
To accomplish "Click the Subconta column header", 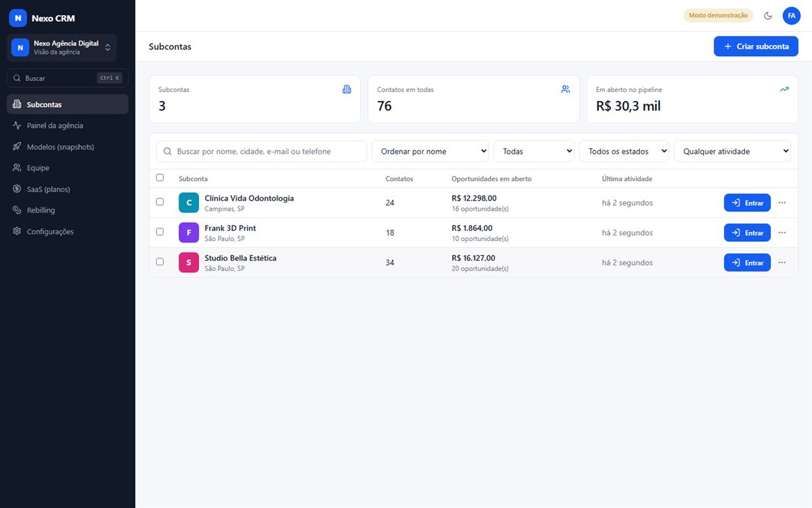I will coord(193,179).
